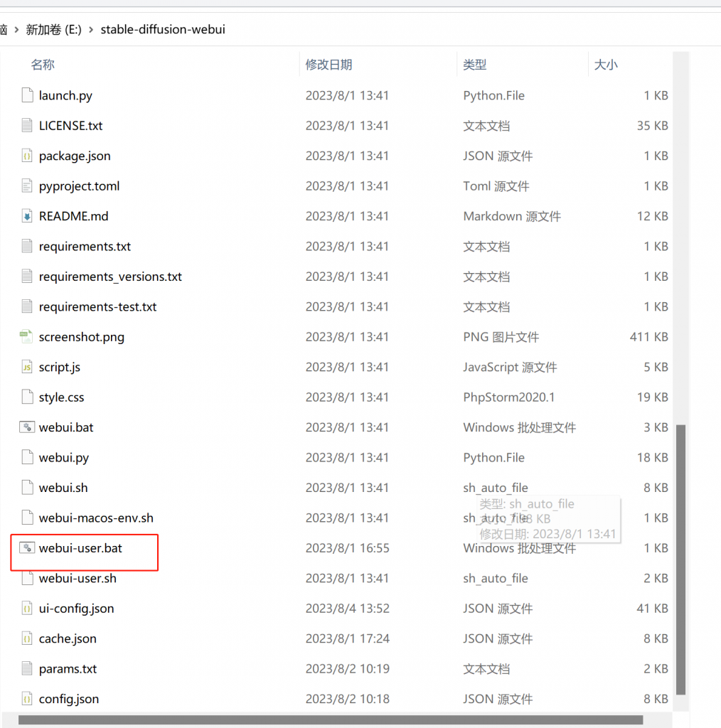Select the ui-config.json file name

(x=76, y=609)
